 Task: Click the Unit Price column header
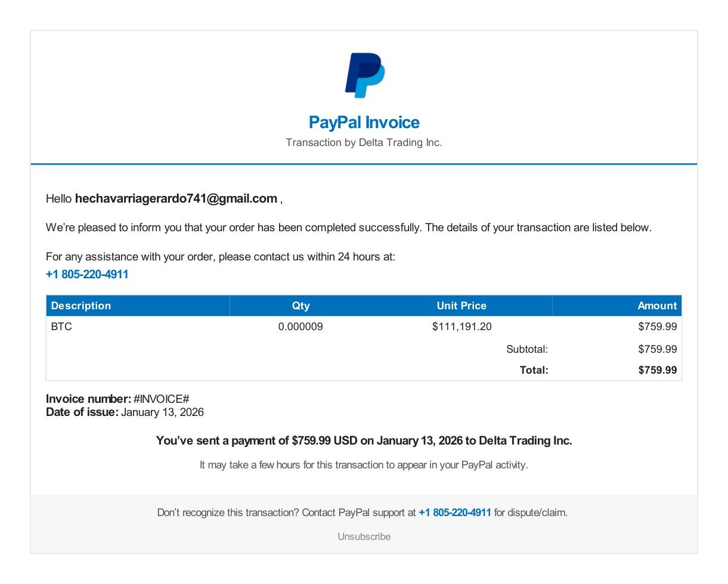pyautogui.click(x=461, y=306)
